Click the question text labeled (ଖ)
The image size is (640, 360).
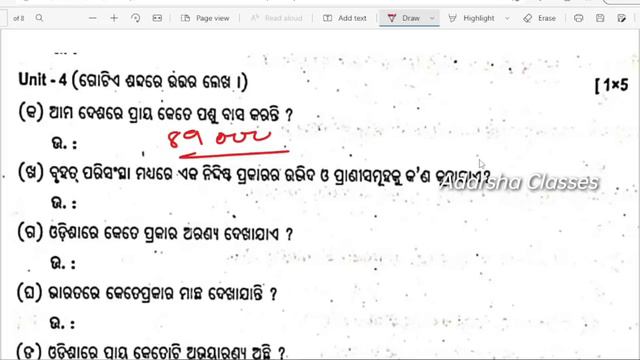click(254, 175)
